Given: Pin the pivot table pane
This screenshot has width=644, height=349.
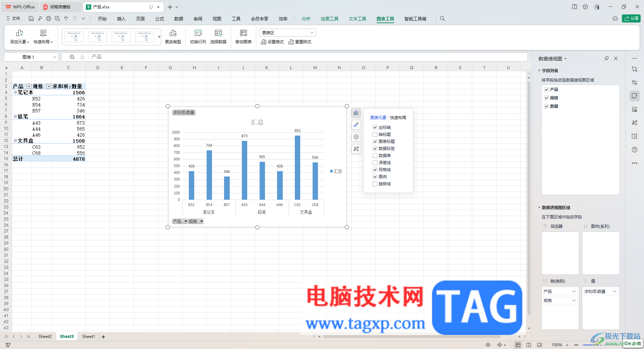Looking at the screenshot, I should click(606, 58).
